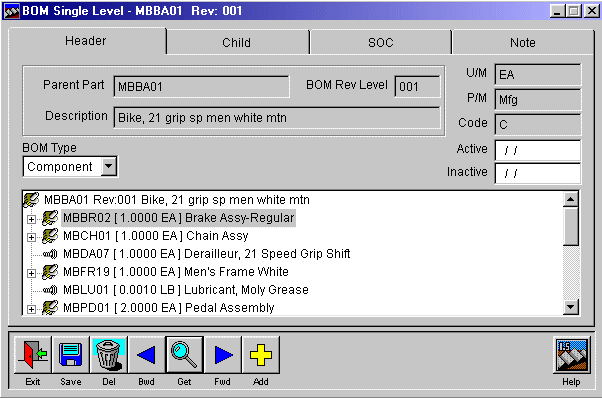The image size is (602, 398).
Task: Switch to the Header tab
Action: click(x=86, y=41)
